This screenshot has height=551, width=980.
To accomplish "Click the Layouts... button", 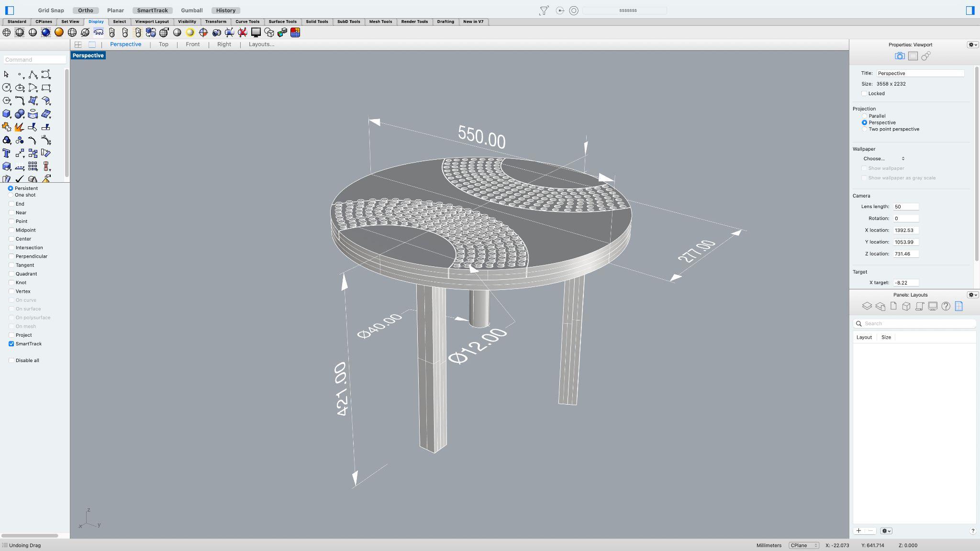I will point(261,44).
